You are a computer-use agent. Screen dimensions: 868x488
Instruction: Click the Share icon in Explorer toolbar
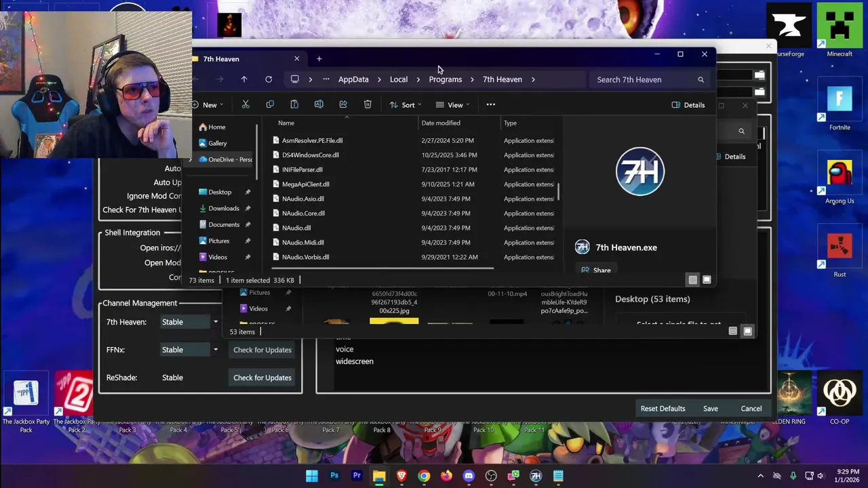[343, 104]
